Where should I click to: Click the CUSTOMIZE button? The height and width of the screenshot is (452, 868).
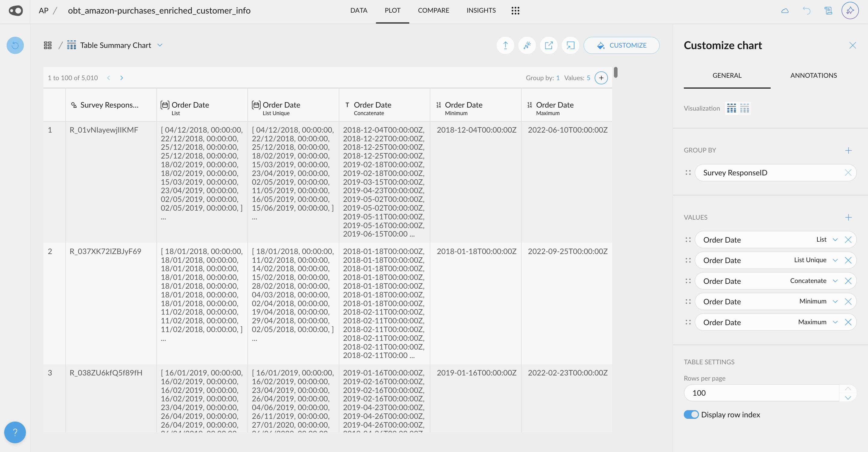[x=621, y=45]
